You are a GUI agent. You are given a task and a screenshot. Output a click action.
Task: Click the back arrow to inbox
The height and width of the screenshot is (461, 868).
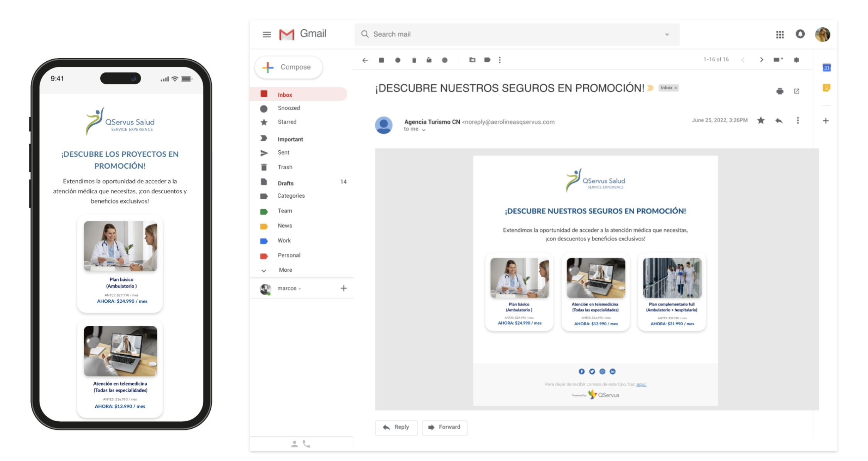click(x=365, y=60)
